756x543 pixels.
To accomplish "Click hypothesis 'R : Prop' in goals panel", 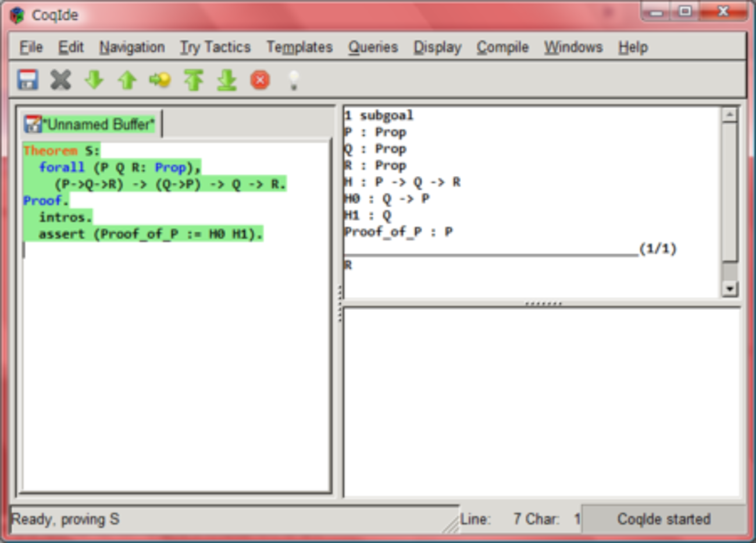I will click(375, 165).
